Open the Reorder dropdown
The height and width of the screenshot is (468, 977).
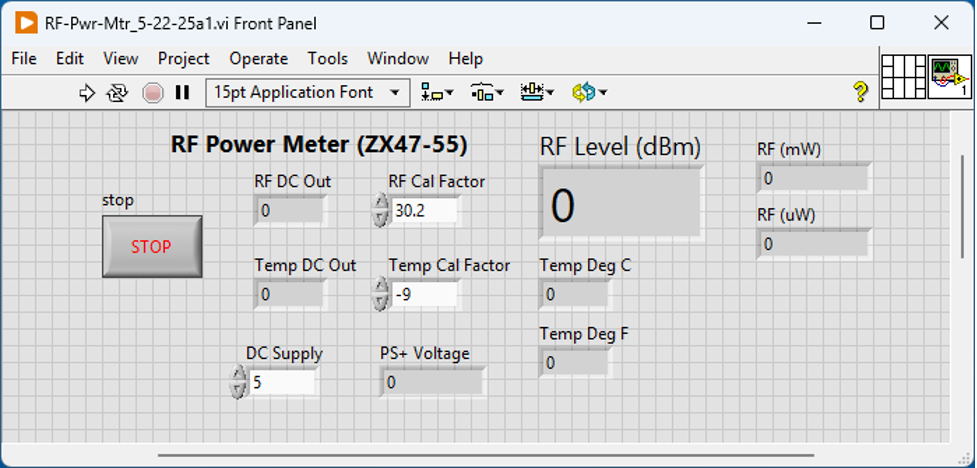589,93
